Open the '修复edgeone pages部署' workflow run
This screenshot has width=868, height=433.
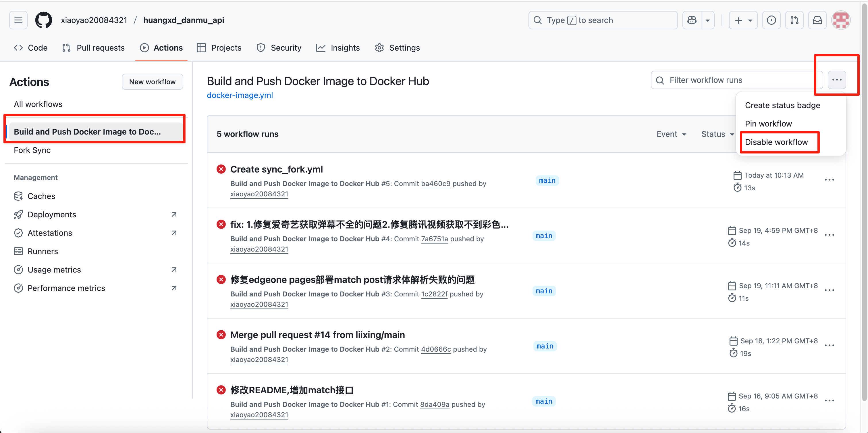pos(352,279)
